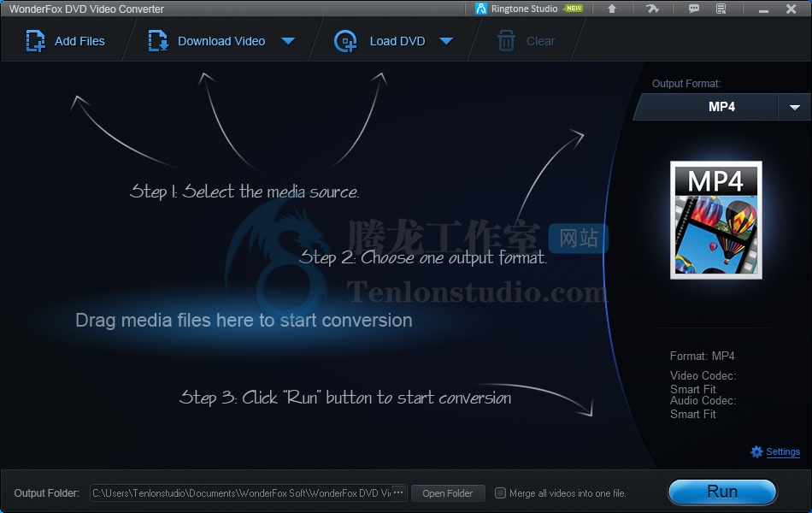
Task: Browse output folder with ellipsis button
Action: [x=398, y=492]
